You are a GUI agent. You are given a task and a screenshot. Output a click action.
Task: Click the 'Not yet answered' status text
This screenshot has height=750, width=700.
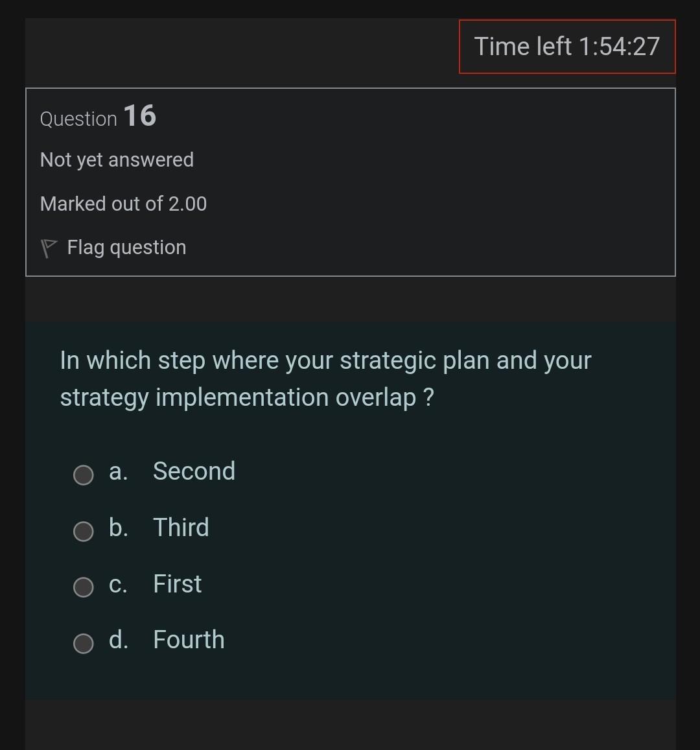tap(117, 159)
